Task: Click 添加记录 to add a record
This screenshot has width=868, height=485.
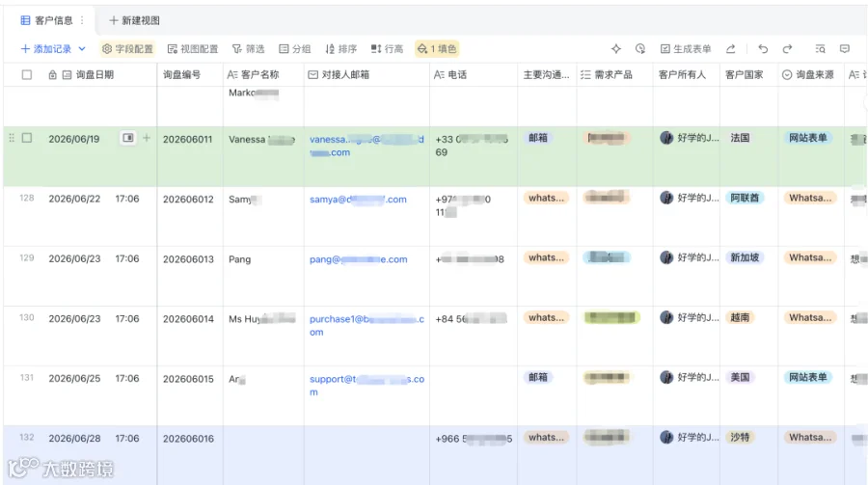Action: click(x=46, y=49)
